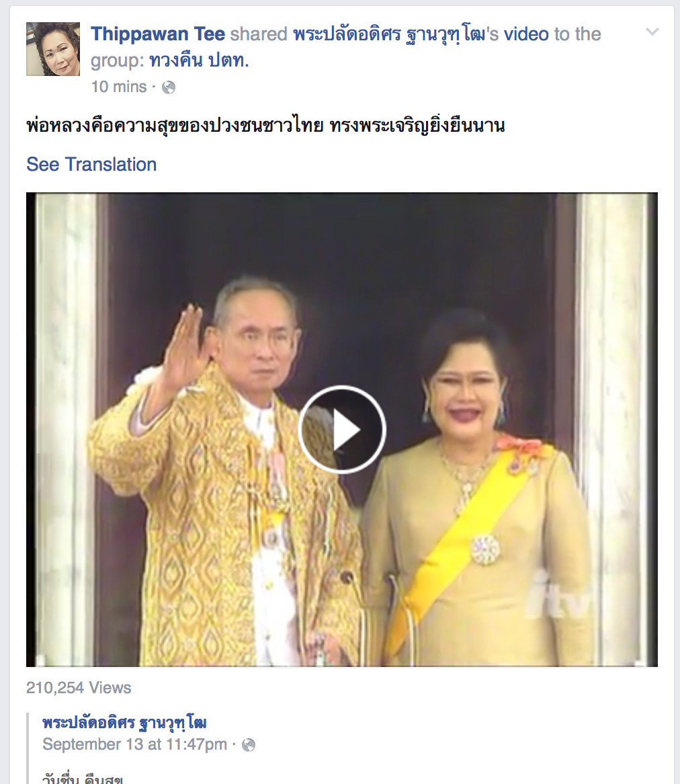Click the 210,254 Views count
Screen dimensions: 680x784
pos(79,687)
